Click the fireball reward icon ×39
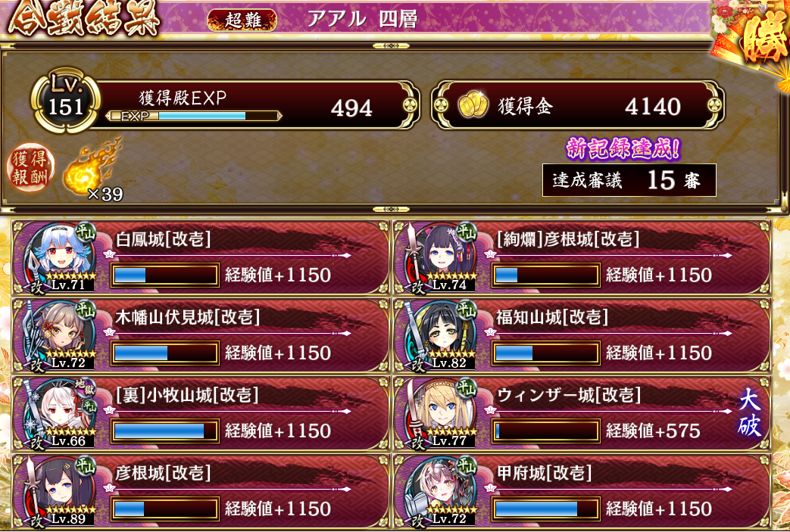This screenshot has height=532, width=790. coord(93,169)
